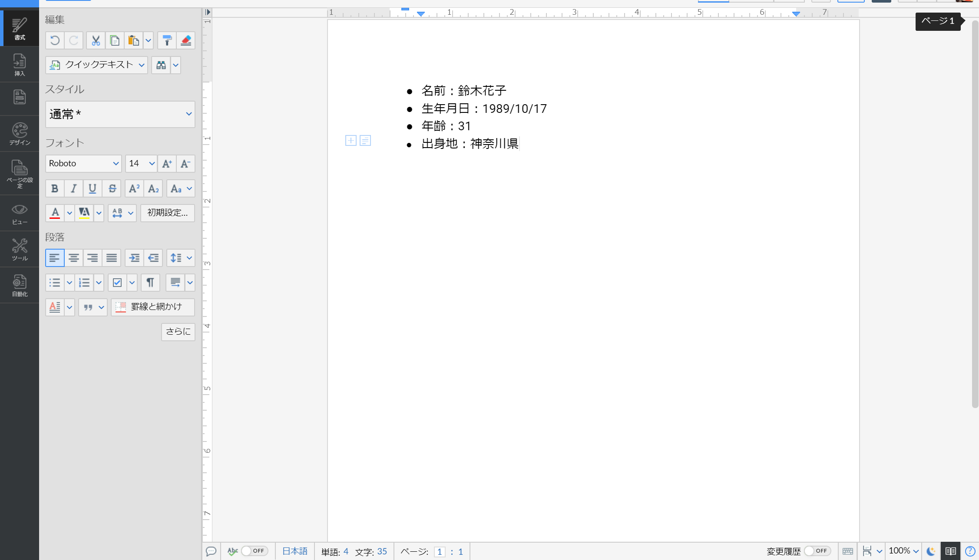Show paragraph marks with pilcrow icon
This screenshot has width=979, height=560.
pos(150,283)
